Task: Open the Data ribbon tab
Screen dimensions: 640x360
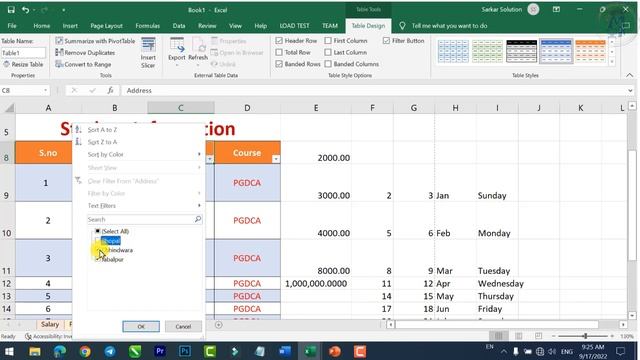Action: (179, 26)
